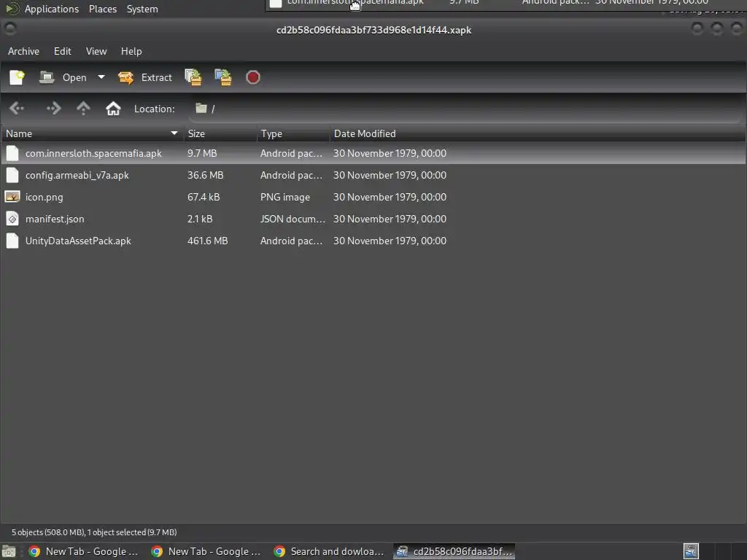Image resolution: width=747 pixels, height=560 pixels.
Task: Switch to first New Tab Chrome taskbar window
Action: (83, 551)
